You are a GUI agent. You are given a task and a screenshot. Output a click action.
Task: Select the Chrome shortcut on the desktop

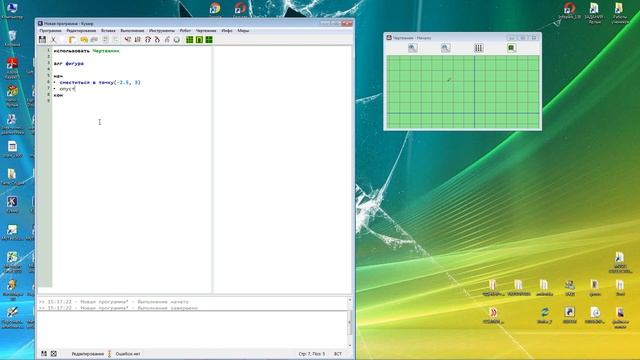pyautogui.click(x=215, y=9)
